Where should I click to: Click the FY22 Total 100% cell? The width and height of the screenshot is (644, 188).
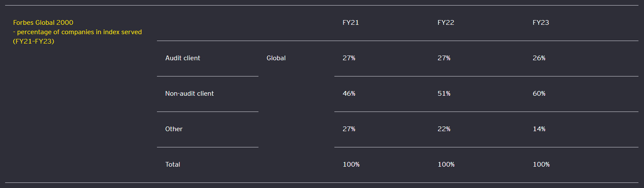pos(446,164)
